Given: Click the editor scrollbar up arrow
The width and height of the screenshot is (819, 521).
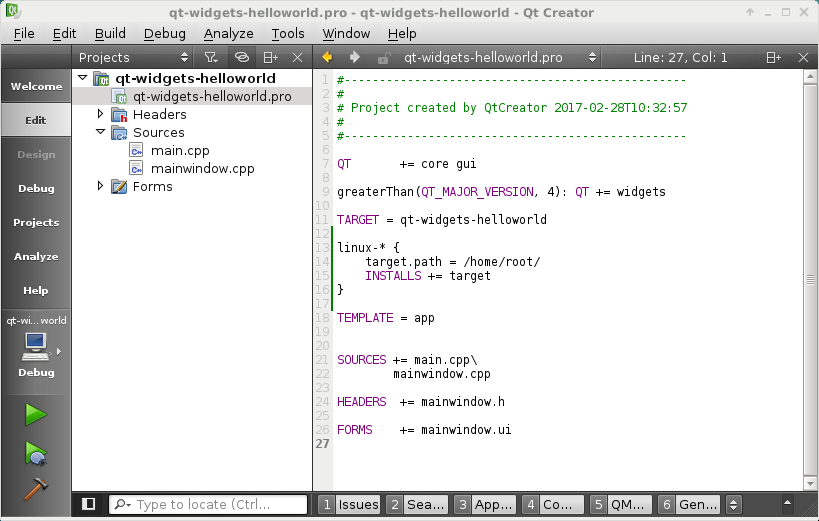Looking at the screenshot, I should click(x=810, y=77).
